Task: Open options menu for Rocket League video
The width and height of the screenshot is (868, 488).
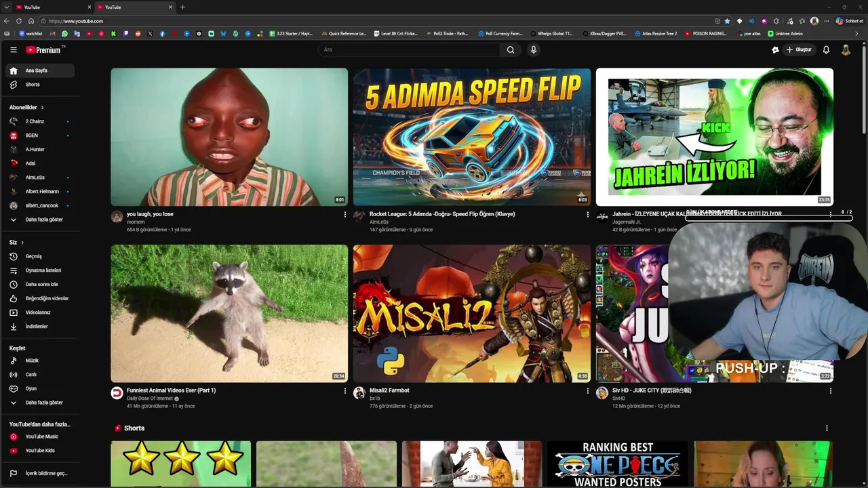Action: coord(587,215)
